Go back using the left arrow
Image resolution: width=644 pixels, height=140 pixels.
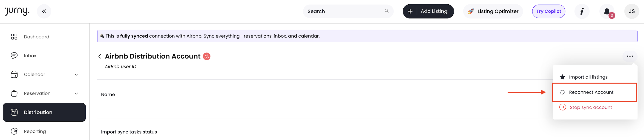click(100, 56)
